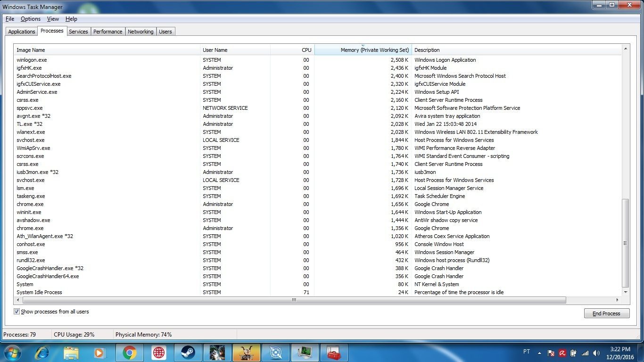Open the Windows Start orb
This screenshot has width=644, height=362.
[13, 353]
